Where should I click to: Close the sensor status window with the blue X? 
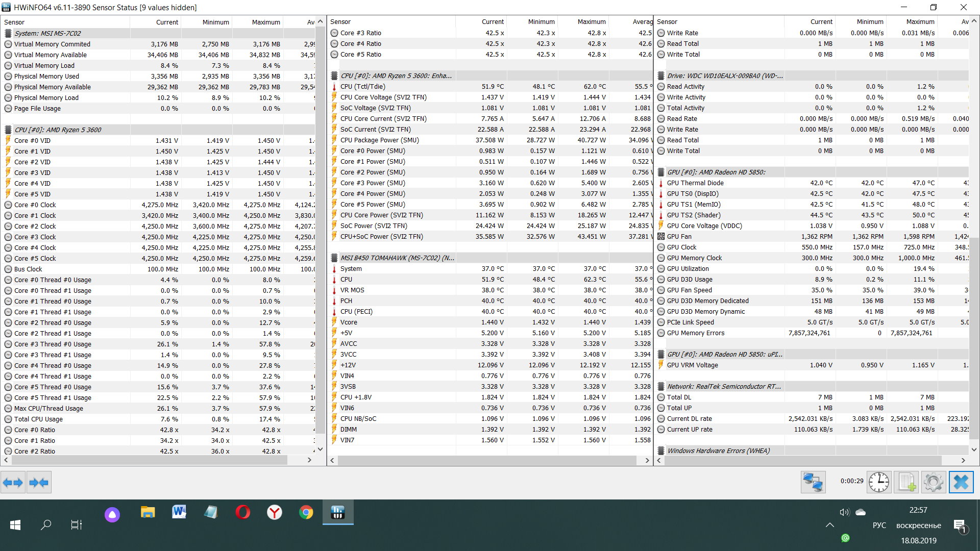tap(961, 482)
